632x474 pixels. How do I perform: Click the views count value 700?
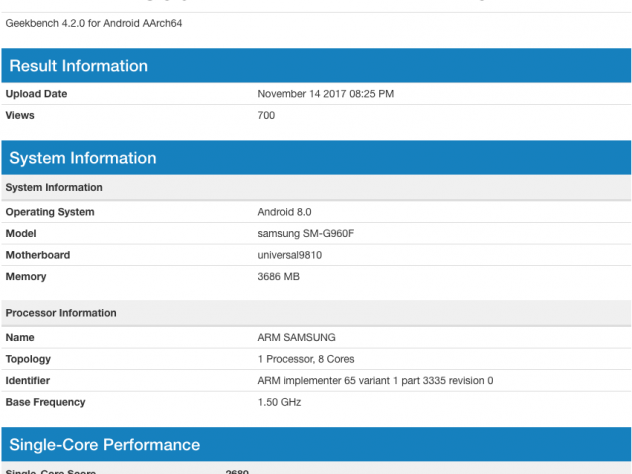pyautogui.click(x=266, y=115)
